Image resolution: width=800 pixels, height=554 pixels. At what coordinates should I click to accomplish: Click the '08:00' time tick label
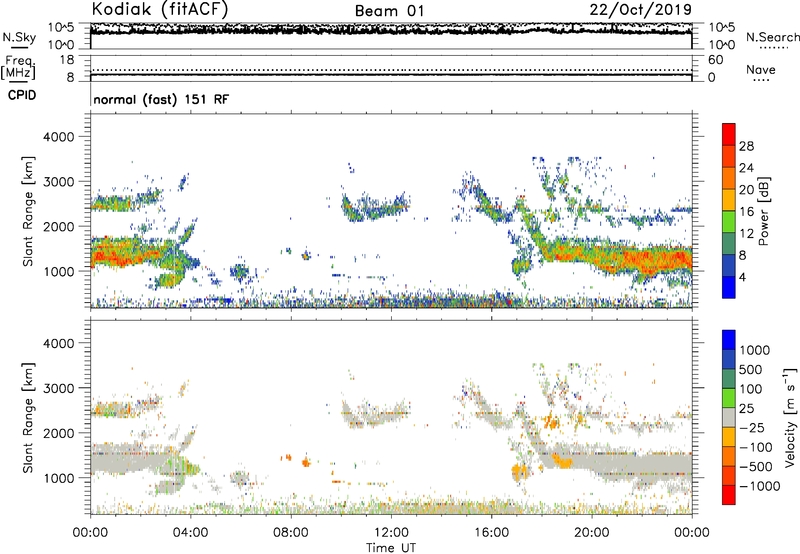click(x=291, y=533)
